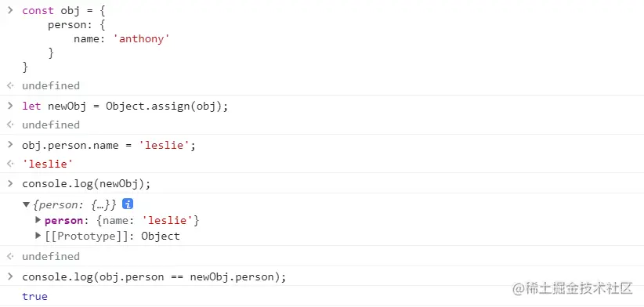Expand the [[Prototype]] Object entry
Image resolution: width=644 pixels, height=307 pixels.
(x=38, y=236)
